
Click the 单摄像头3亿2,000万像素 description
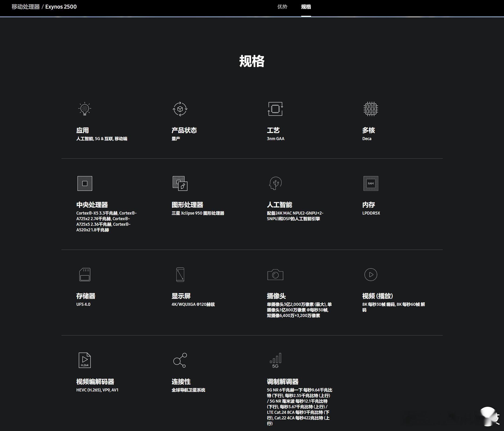tap(299, 310)
